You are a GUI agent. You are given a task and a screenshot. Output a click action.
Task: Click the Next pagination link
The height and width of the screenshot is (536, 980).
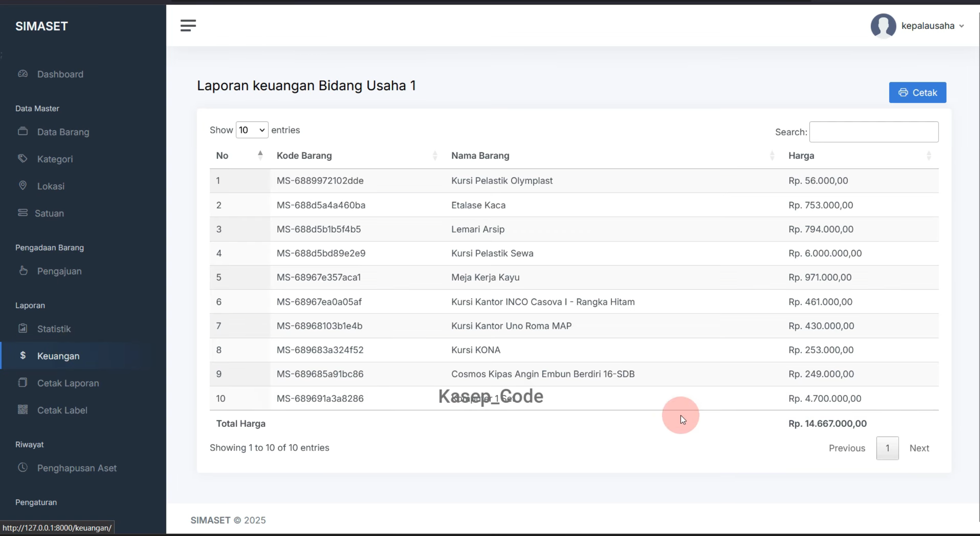919,448
